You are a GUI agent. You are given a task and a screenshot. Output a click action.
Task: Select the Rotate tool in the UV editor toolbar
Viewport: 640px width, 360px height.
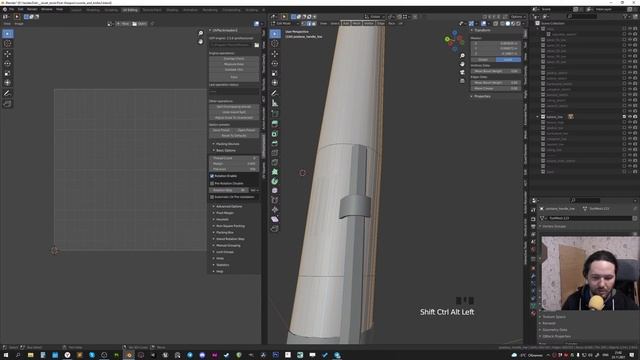point(7,63)
